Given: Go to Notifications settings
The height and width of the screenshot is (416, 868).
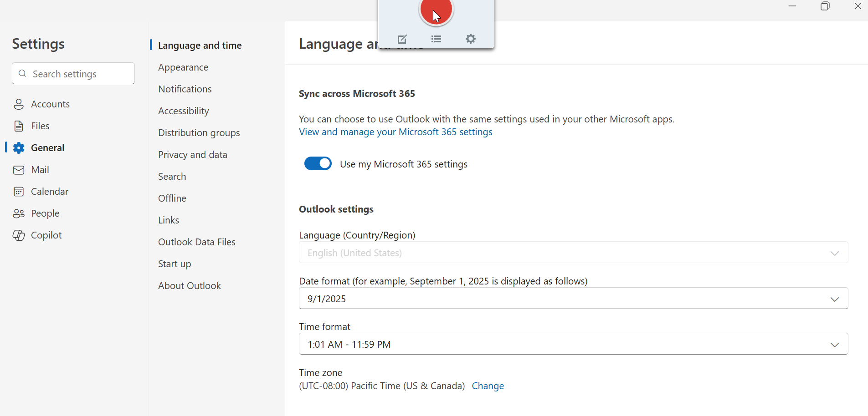Looking at the screenshot, I should [x=185, y=89].
